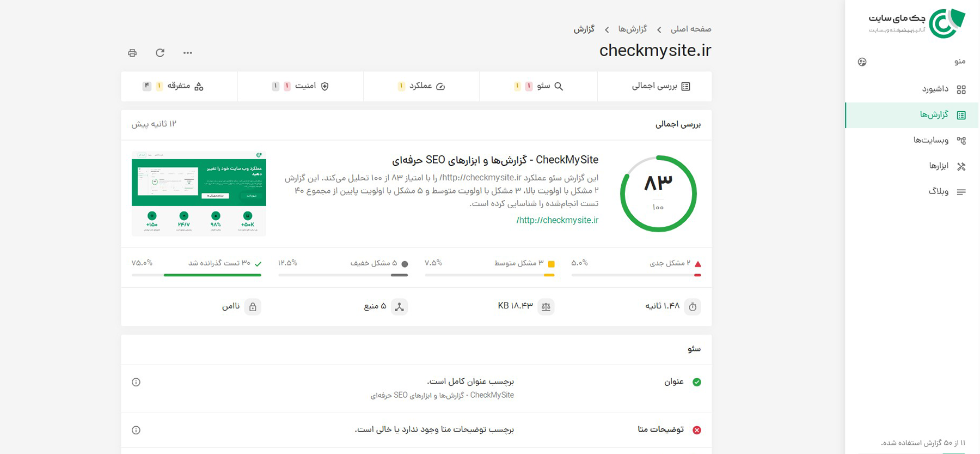Click info icon on عنوان row

click(136, 382)
